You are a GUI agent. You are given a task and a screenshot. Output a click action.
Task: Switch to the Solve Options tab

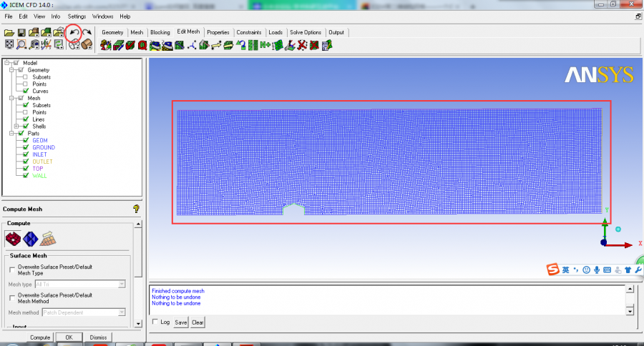pyautogui.click(x=305, y=32)
